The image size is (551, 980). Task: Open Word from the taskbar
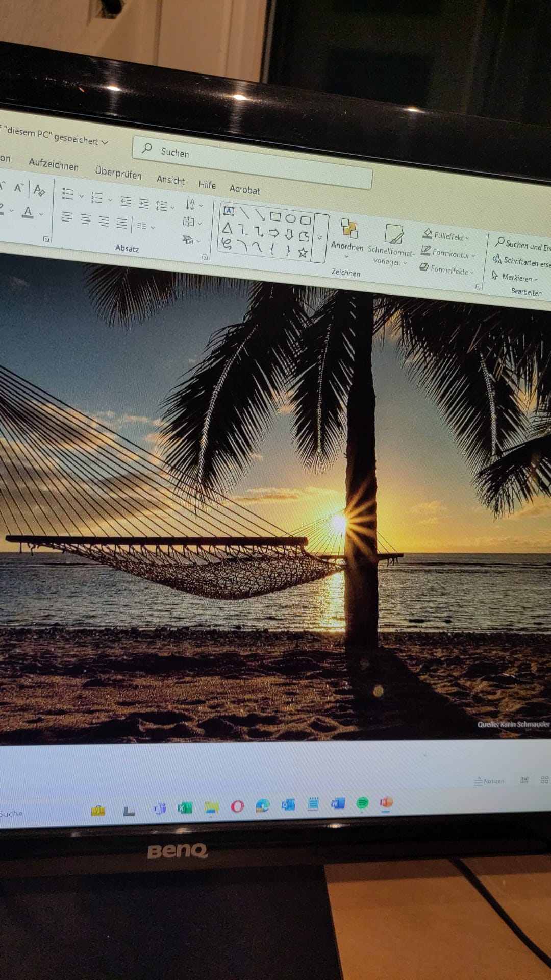337,803
